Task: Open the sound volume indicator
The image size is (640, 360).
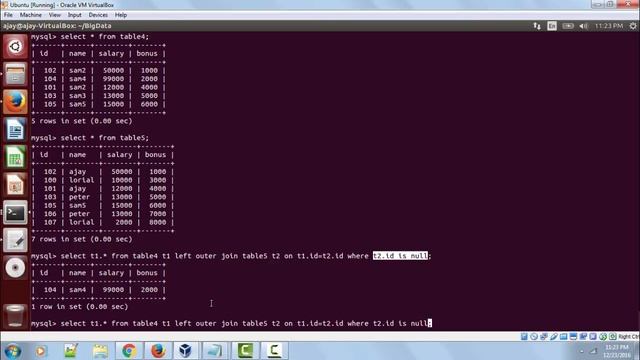Action: (x=583, y=26)
